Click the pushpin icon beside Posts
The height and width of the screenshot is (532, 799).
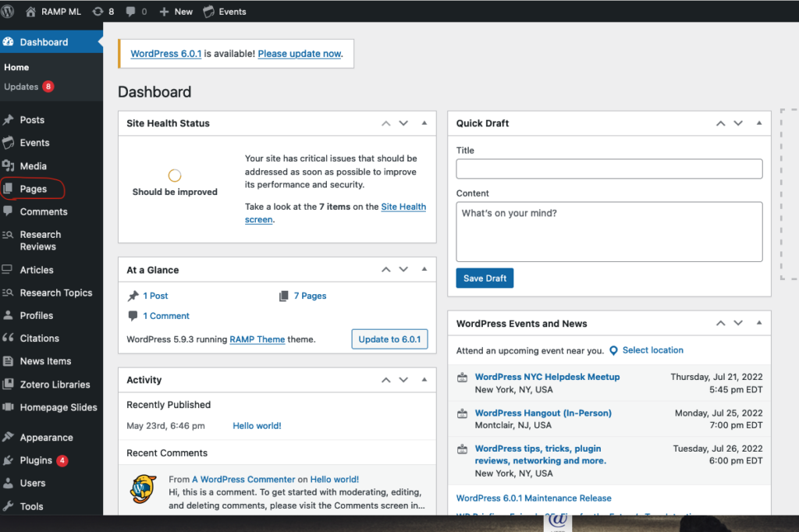[8, 120]
